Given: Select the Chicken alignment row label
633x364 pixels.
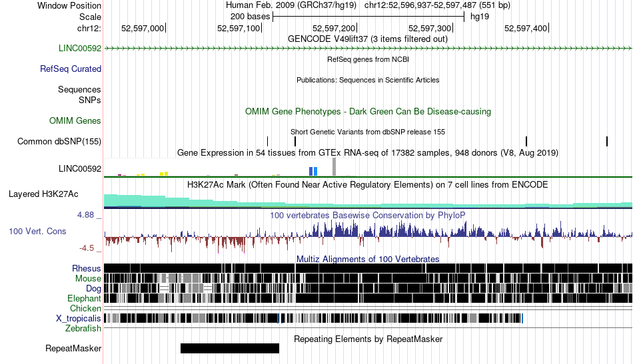Looking at the screenshot, I should tap(85, 308).
